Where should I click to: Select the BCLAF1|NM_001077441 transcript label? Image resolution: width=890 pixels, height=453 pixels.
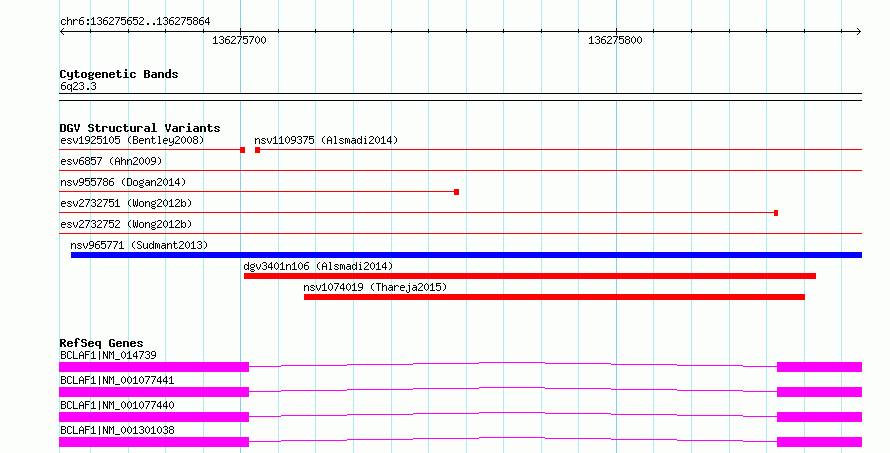pos(117,380)
